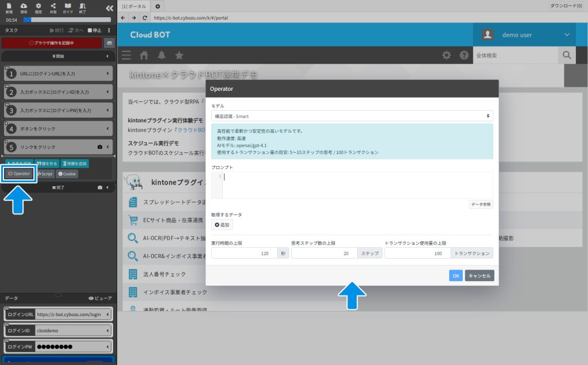Open the ダウンロード(0) downloads menu
The width and height of the screenshot is (588, 365).
[566, 6]
